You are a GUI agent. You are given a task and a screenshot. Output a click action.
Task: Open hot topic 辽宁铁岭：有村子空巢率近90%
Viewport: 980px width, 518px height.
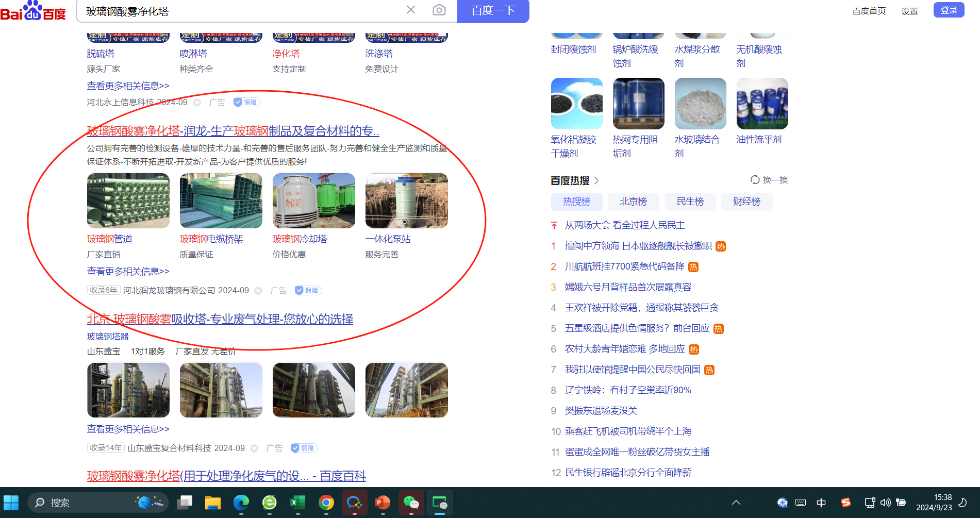tap(628, 390)
